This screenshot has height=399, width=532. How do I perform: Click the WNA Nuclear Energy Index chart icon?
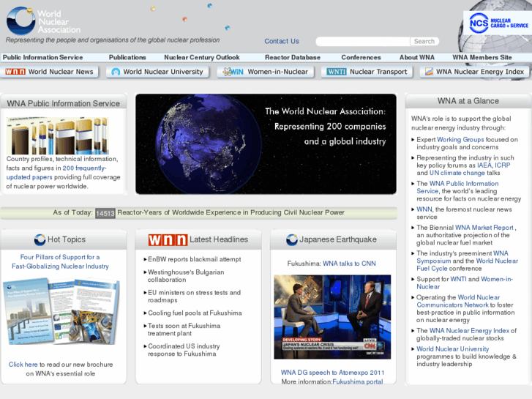click(429, 72)
